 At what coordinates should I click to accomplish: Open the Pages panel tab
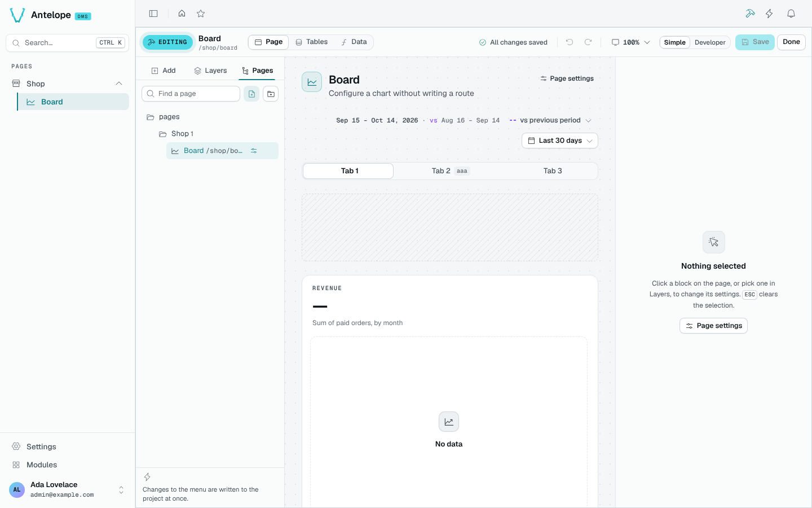pos(257,71)
